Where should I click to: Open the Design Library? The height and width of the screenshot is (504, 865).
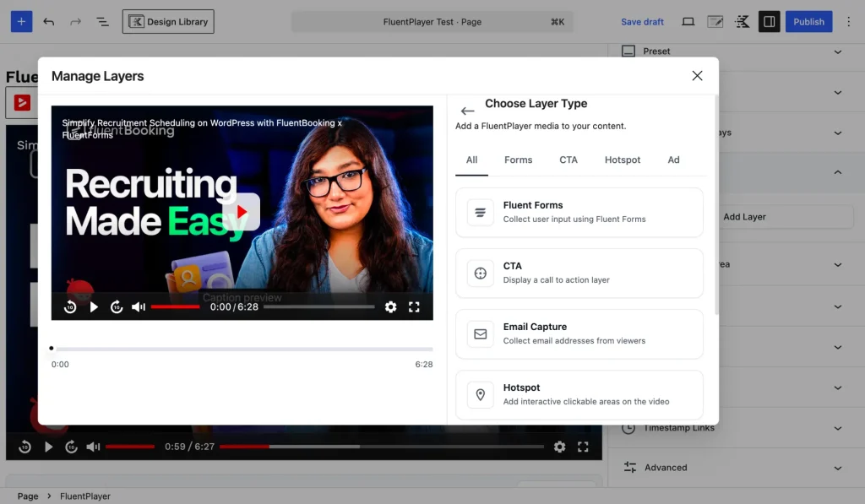click(168, 21)
